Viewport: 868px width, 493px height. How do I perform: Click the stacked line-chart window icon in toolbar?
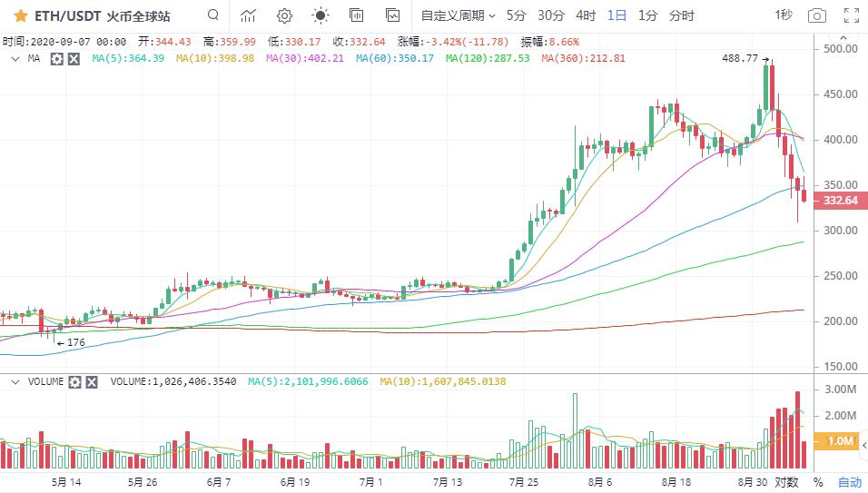tap(392, 15)
